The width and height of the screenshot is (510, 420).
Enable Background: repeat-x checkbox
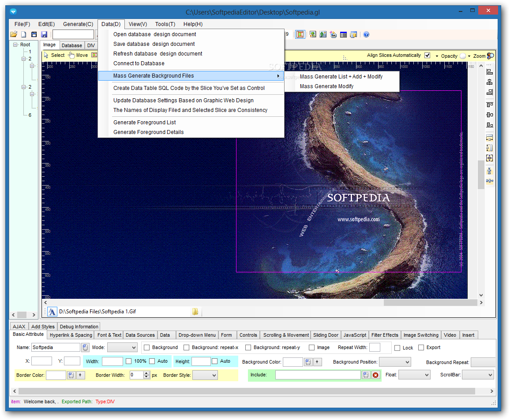pyautogui.click(x=186, y=348)
